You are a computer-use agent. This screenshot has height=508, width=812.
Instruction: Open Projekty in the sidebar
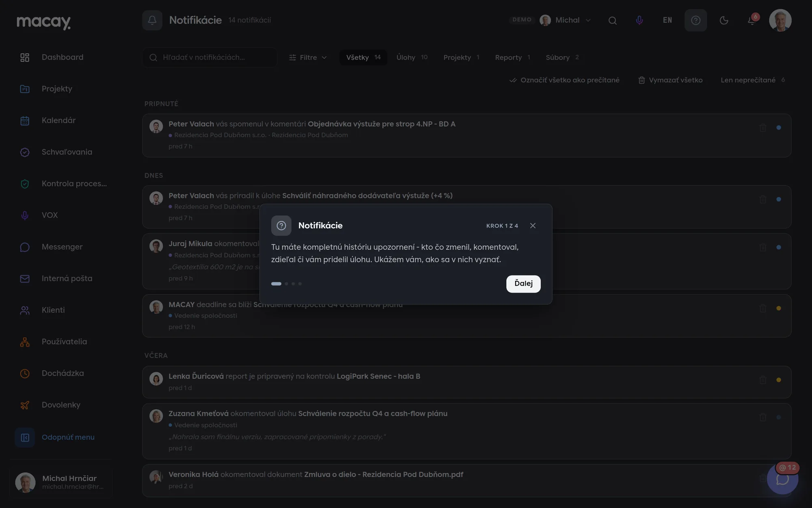[61, 89]
